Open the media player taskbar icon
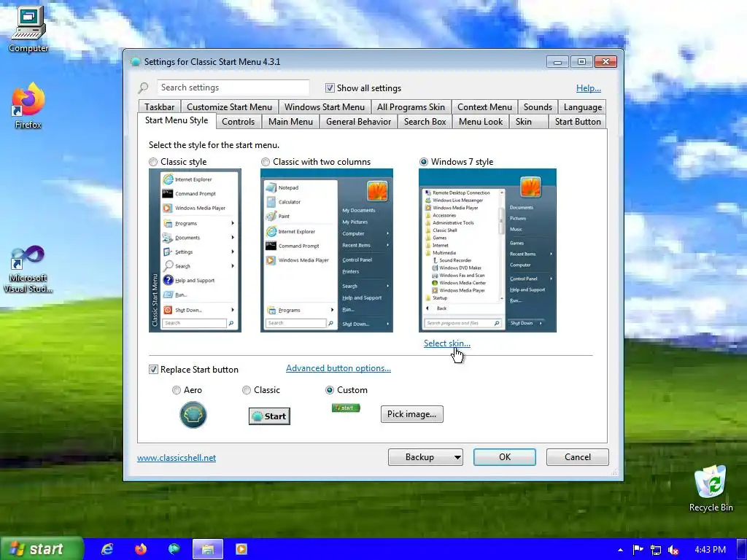Viewport: 747px width, 560px height. (241, 549)
